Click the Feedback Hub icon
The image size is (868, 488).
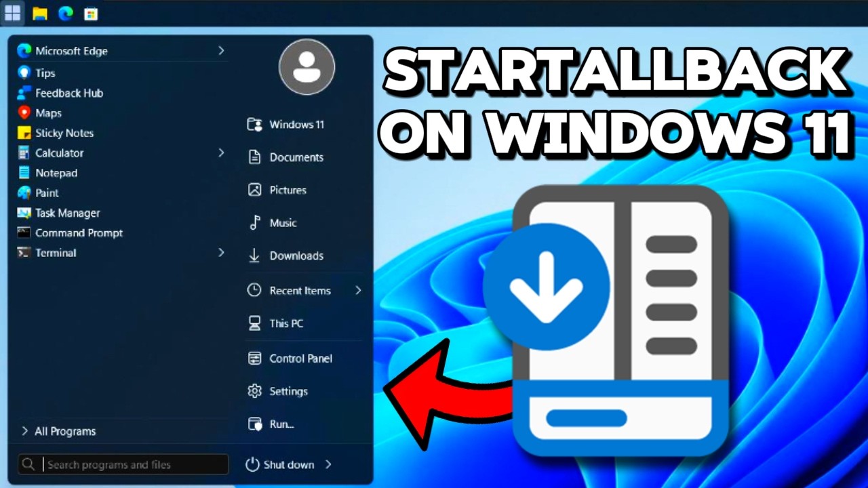click(x=24, y=93)
